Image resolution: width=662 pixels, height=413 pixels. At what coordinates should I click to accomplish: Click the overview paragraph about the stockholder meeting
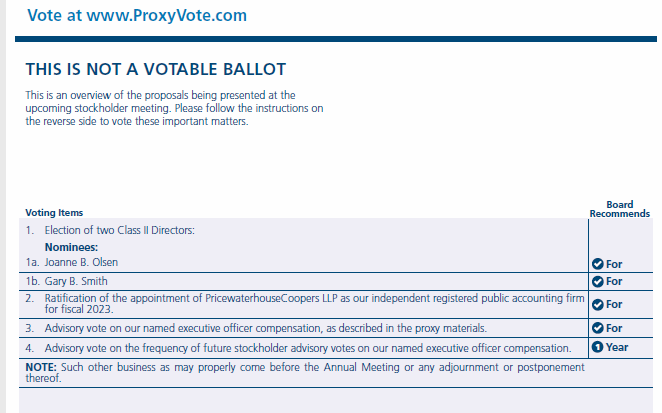(174, 108)
